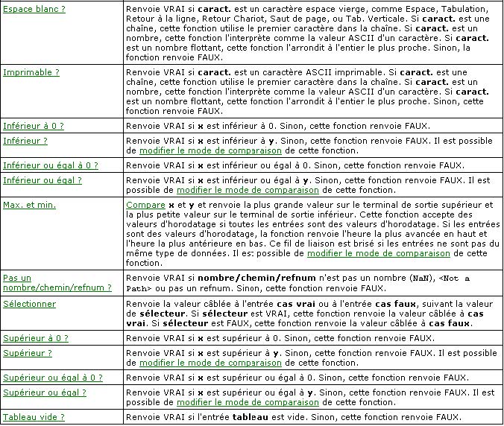Click the bold "cas faux" after "à l'entrée"
504x426 pixels.
point(395,304)
